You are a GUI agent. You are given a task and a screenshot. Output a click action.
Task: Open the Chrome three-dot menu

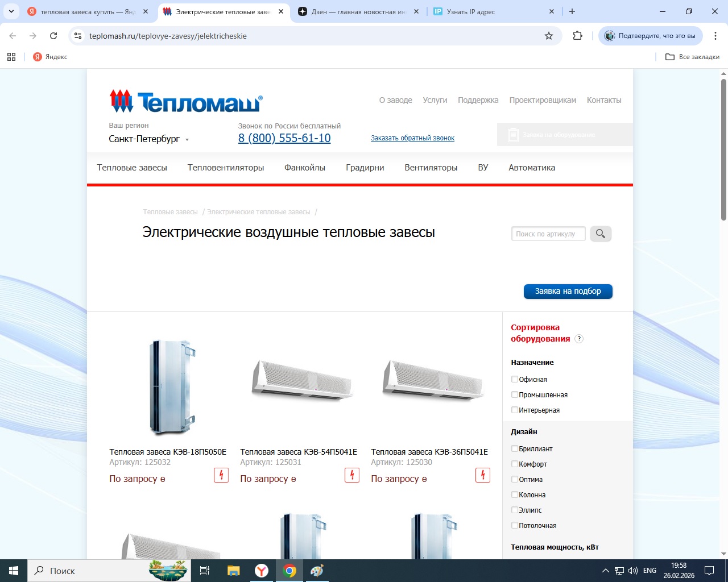[715, 36]
